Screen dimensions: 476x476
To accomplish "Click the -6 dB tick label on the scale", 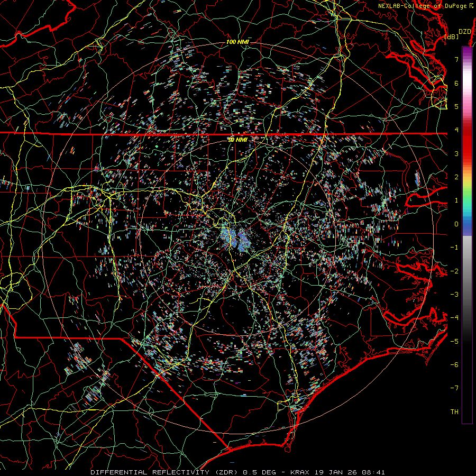I will click(x=454, y=365).
